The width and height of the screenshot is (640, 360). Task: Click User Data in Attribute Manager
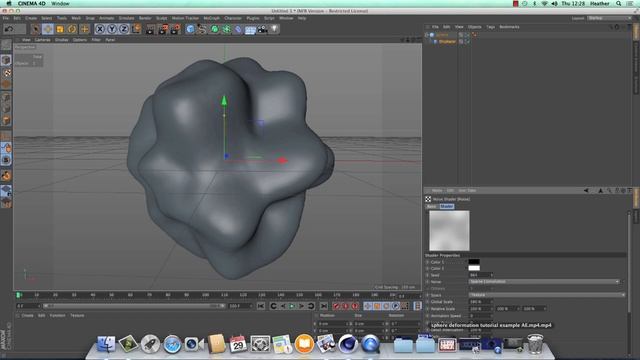(467, 191)
